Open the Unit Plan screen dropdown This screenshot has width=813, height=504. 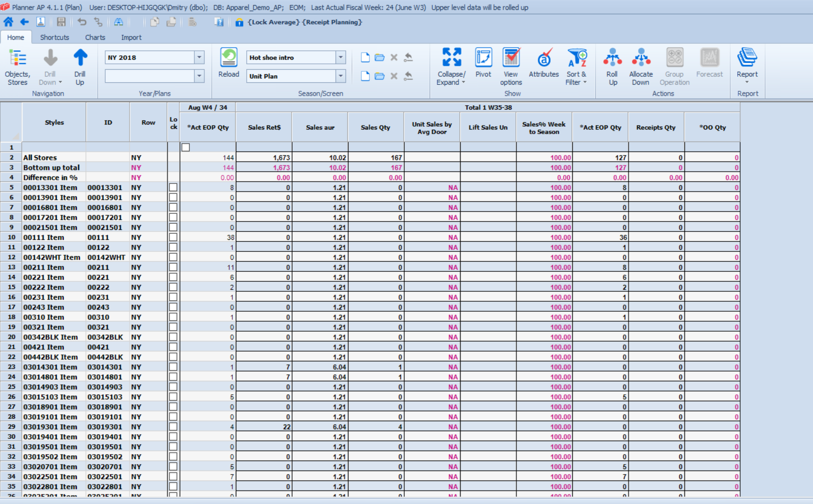click(340, 76)
